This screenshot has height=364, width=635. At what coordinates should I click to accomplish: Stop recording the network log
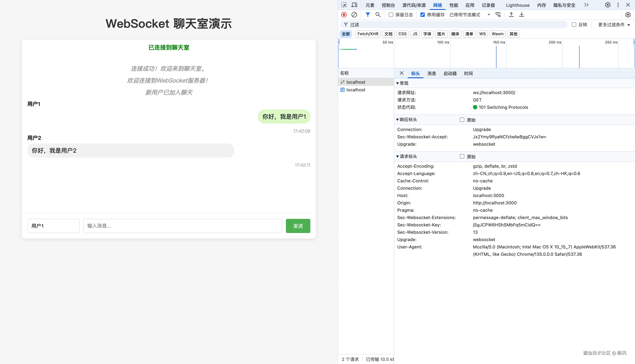coord(344,15)
